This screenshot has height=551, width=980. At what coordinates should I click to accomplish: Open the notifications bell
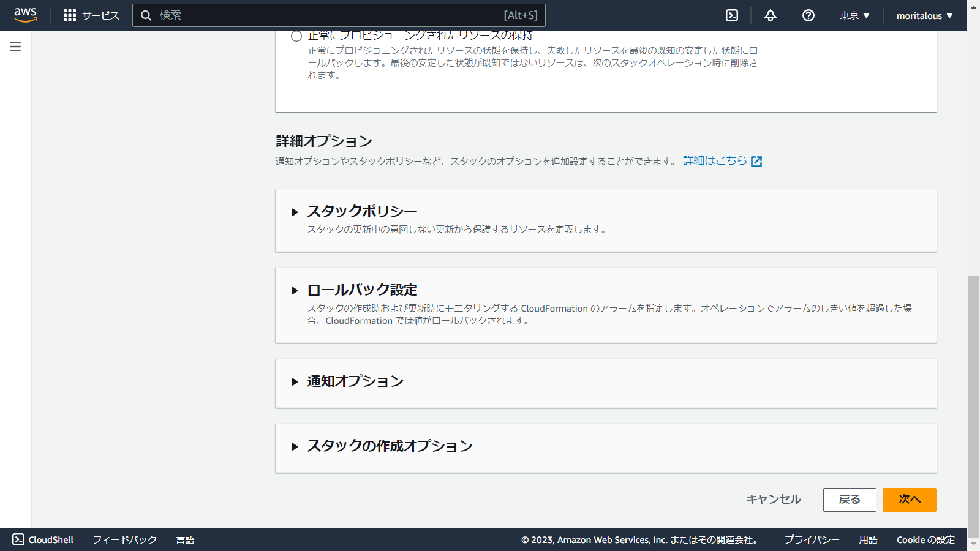769,15
